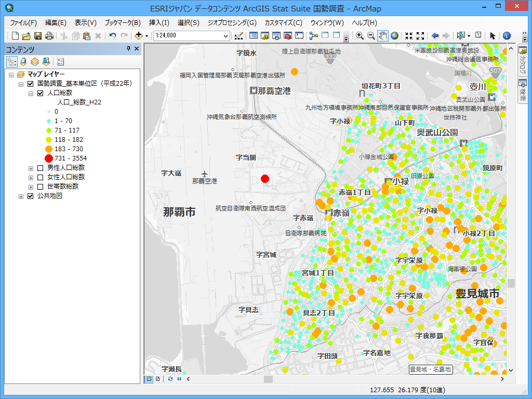The width and height of the screenshot is (532, 399).
Task: Enable the 男性人口総数 layer
Action: click(41, 168)
